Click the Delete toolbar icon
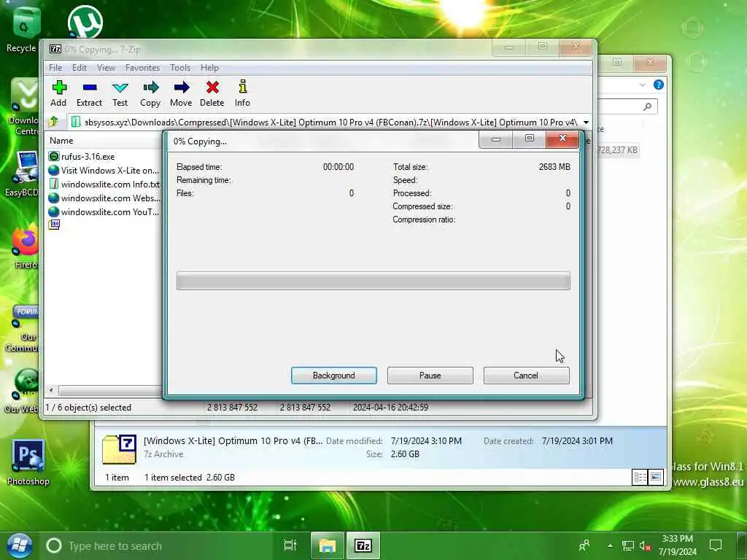Screen dimensions: 747x560 [x=212, y=93]
